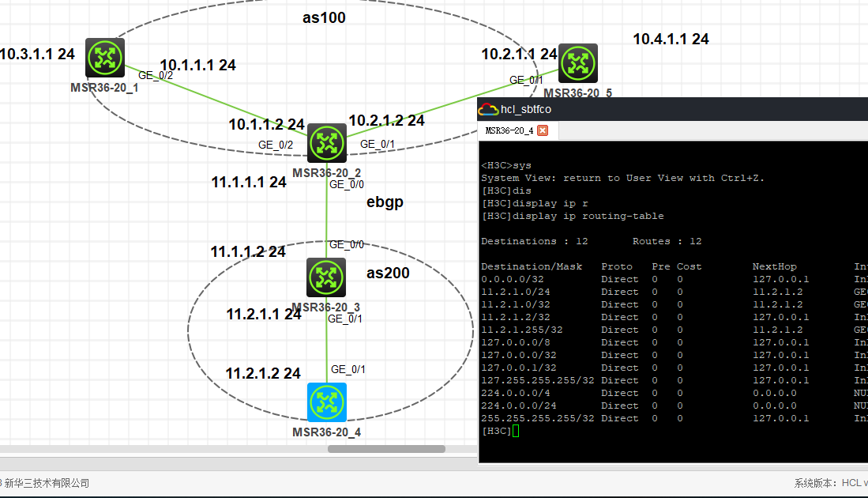The height and width of the screenshot is (498, 868).
Task: Click the 10.3.1.1 24 address label
Action: point(37,55)
